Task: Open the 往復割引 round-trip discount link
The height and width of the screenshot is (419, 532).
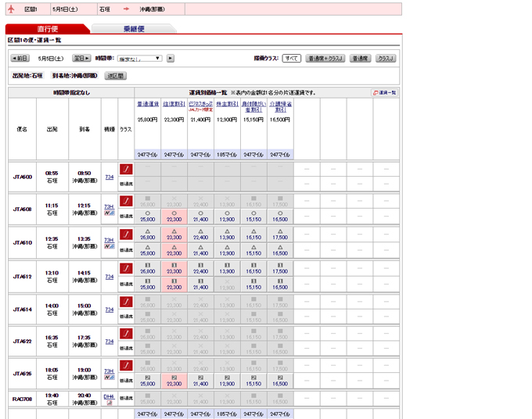Action: click(x=174, y=104)
